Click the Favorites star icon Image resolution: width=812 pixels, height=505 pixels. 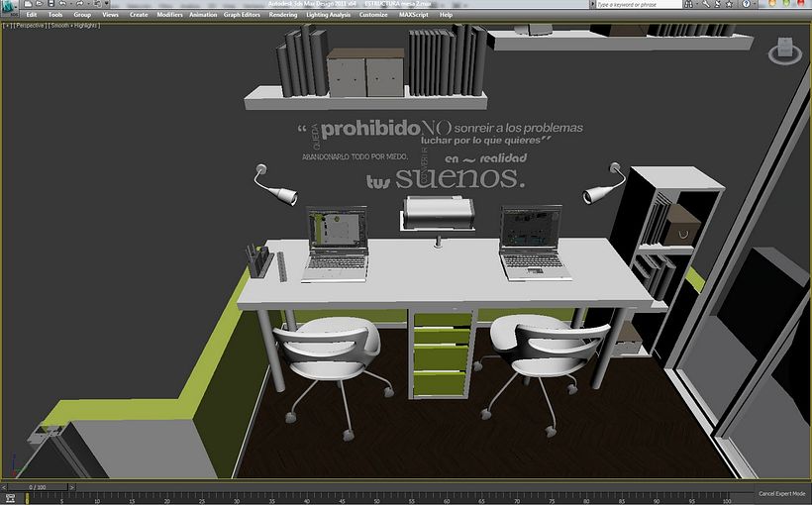(x=729, y=4)
